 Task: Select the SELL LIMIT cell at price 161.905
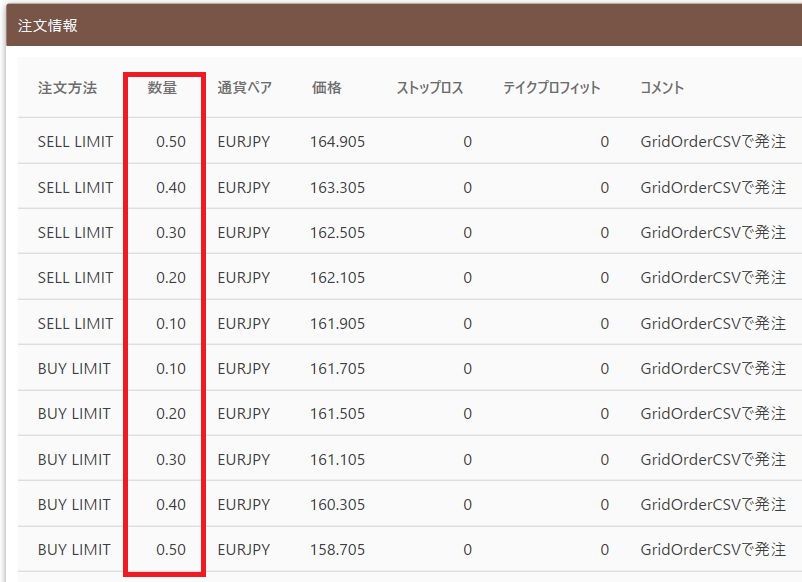[x=75, y=324]
